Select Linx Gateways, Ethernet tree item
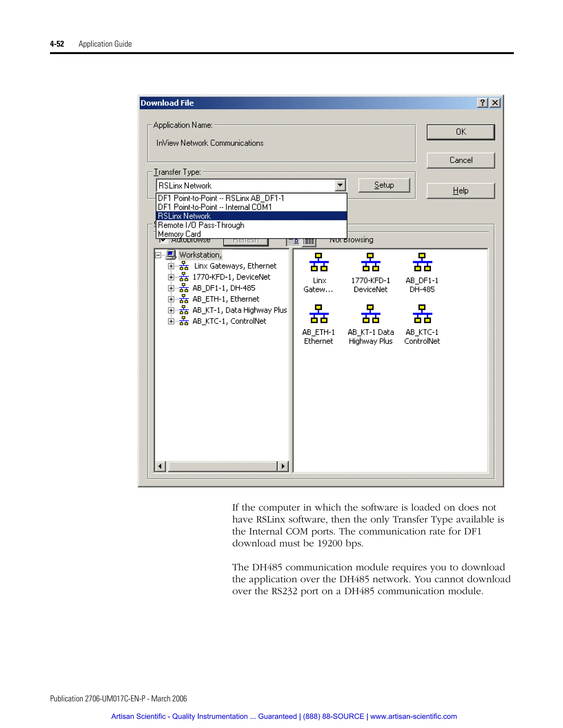563x728 pixels. pyautogui.click(x=235, y=266)
